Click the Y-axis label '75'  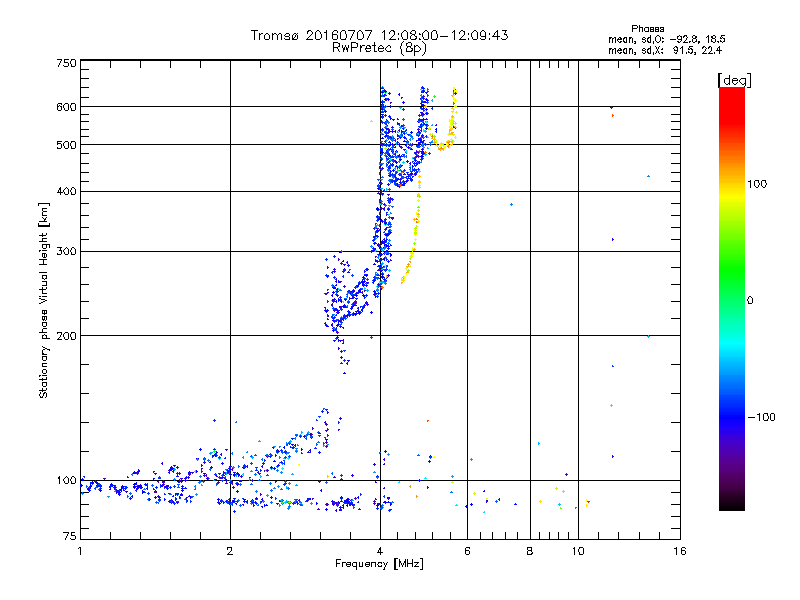pos(70,536)
